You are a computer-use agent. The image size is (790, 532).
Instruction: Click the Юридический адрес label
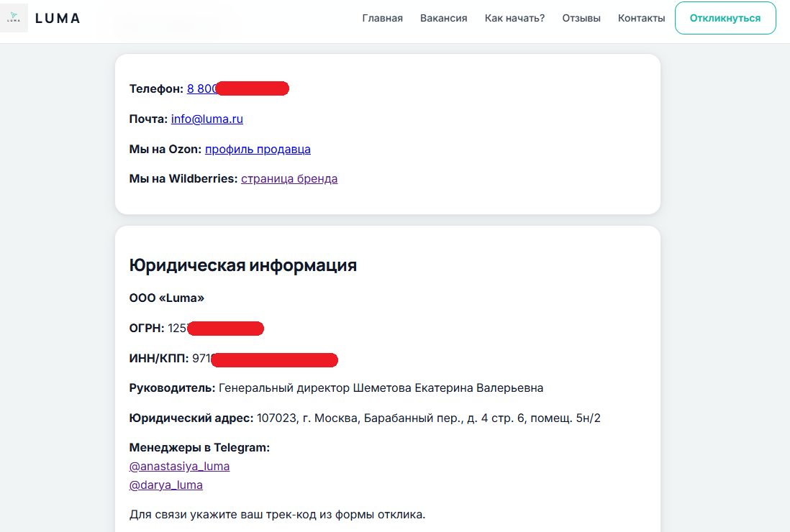(191, 418)
